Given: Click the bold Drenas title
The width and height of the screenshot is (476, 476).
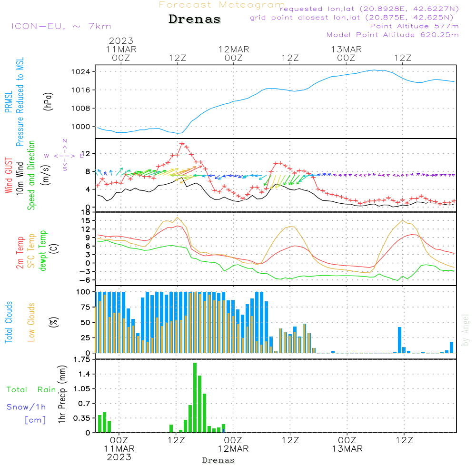Looking at the screenshot, I should click(x=195, y=20).
